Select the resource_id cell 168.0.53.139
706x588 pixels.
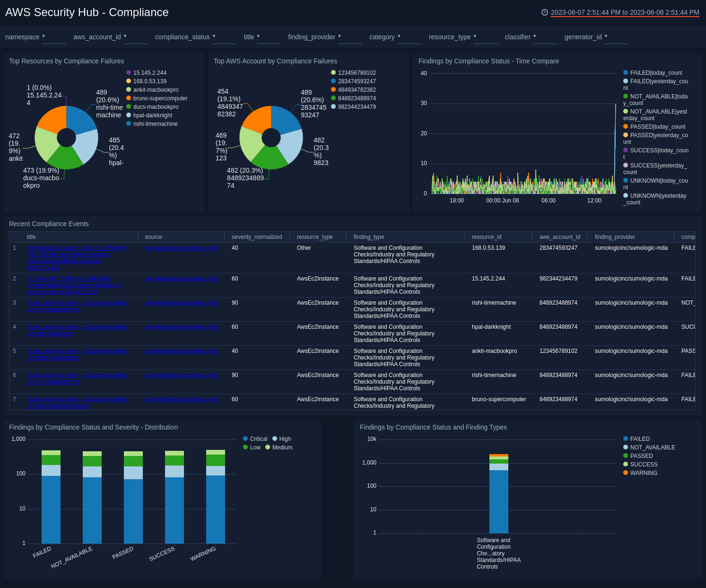click(488, 248)
